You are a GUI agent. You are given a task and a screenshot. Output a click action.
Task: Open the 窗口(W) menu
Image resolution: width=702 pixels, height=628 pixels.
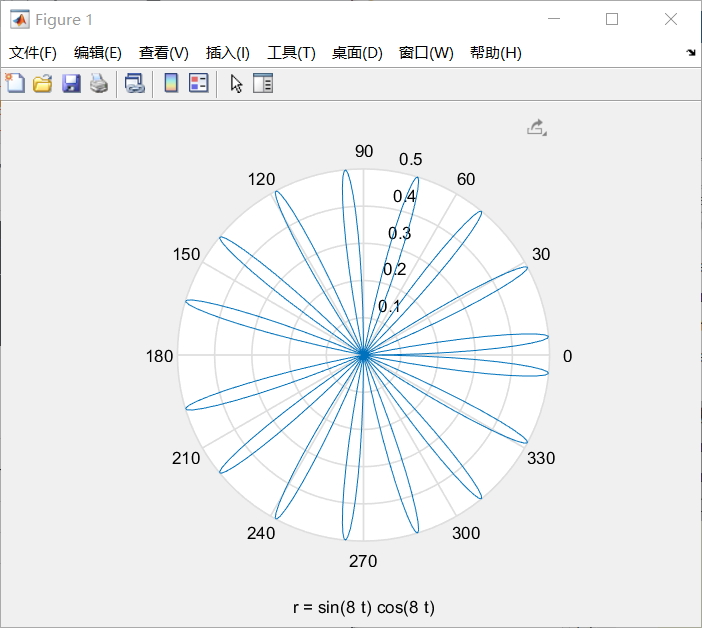(x=426, y=53)
